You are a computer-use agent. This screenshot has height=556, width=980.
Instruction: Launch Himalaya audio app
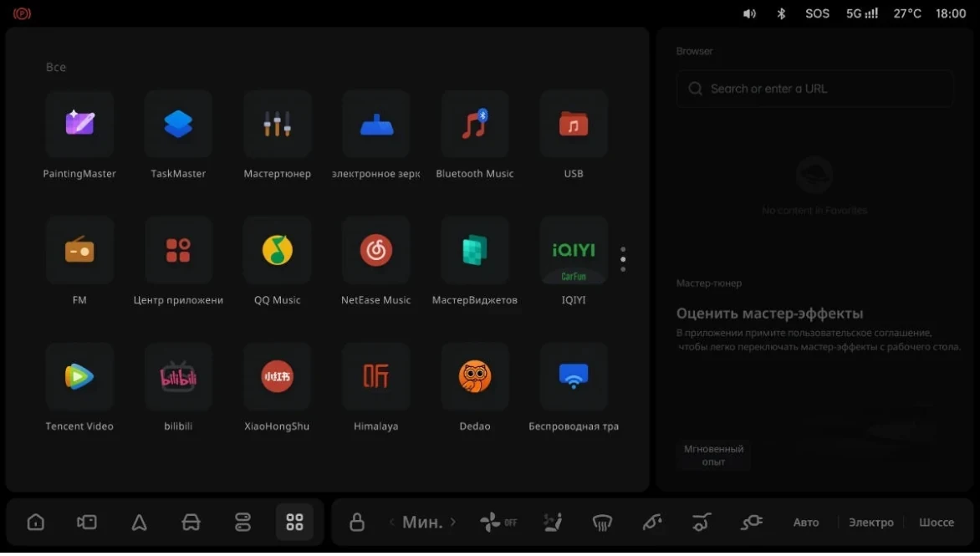click(x=375, y=376)
